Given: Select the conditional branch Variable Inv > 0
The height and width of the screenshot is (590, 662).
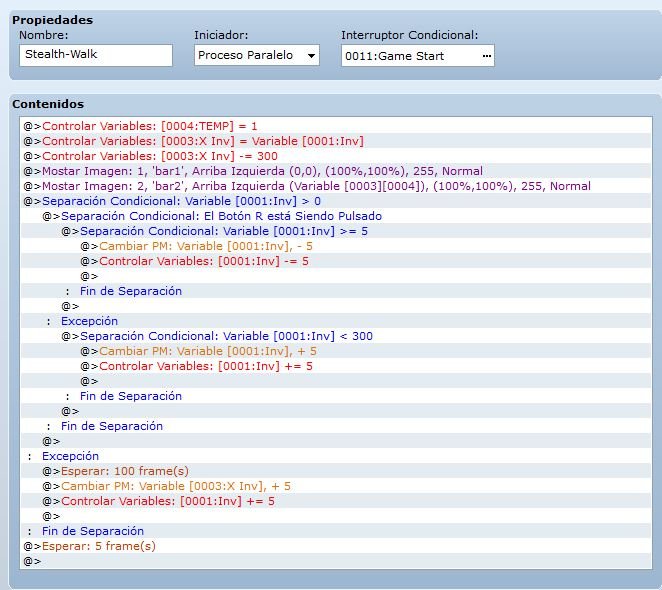Looking at the screenshot, I should click(336, 201).
